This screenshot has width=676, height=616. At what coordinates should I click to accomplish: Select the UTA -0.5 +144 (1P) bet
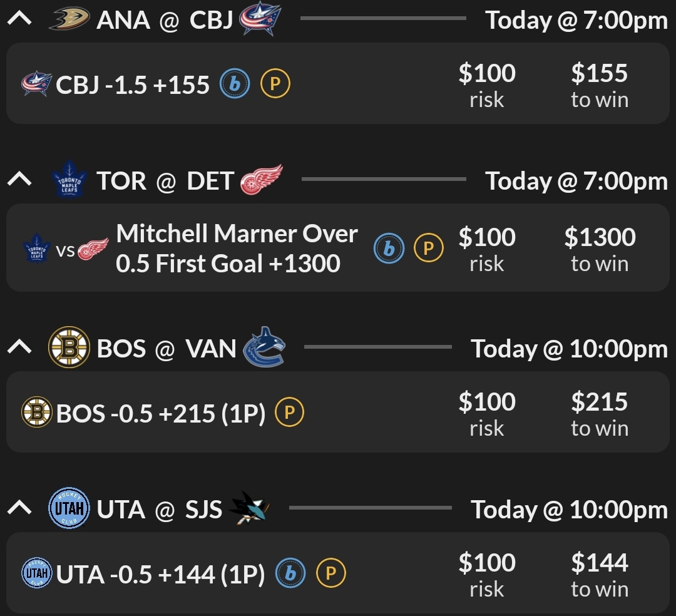tap(160, 573)
